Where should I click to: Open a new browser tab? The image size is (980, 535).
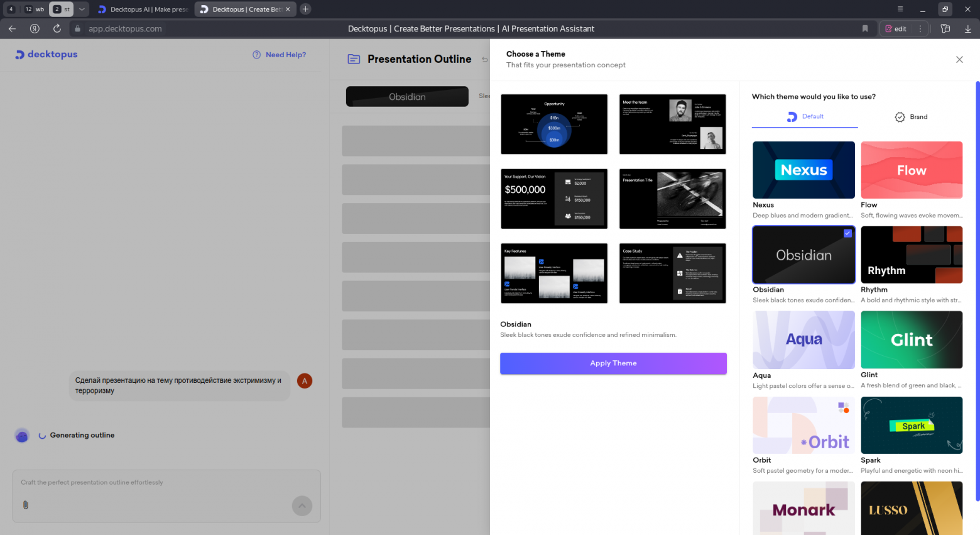[x=305, y=9]
